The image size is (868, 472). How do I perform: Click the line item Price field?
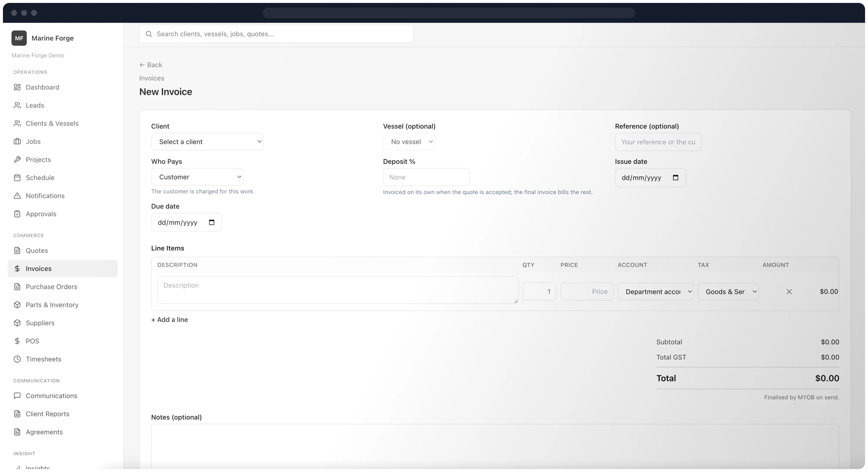(x=587, y=292)
